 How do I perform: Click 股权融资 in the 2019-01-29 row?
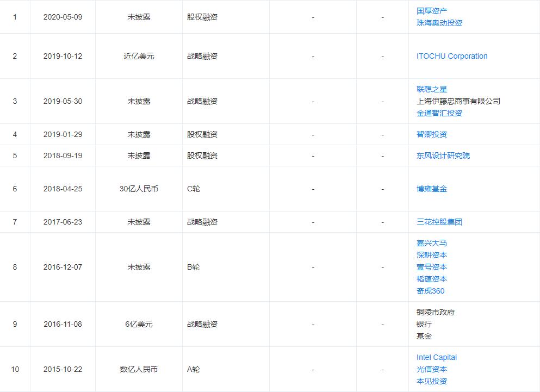[x=202, y=134]
